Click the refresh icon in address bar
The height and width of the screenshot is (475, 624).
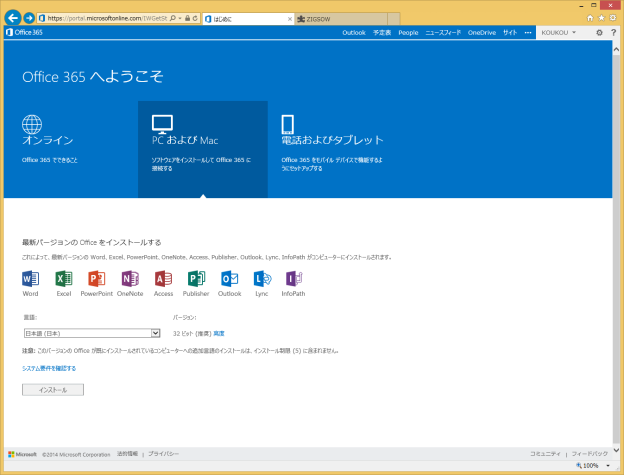click(x=195, y=18)
